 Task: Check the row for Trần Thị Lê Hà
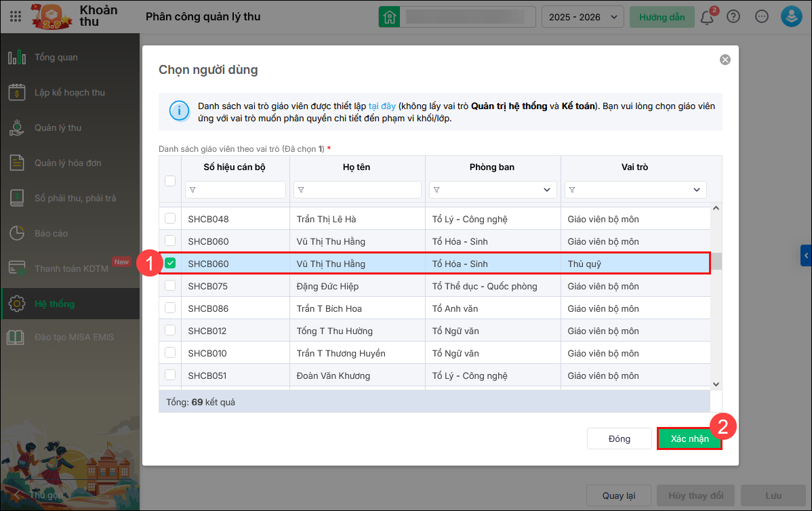click(170, 218)
